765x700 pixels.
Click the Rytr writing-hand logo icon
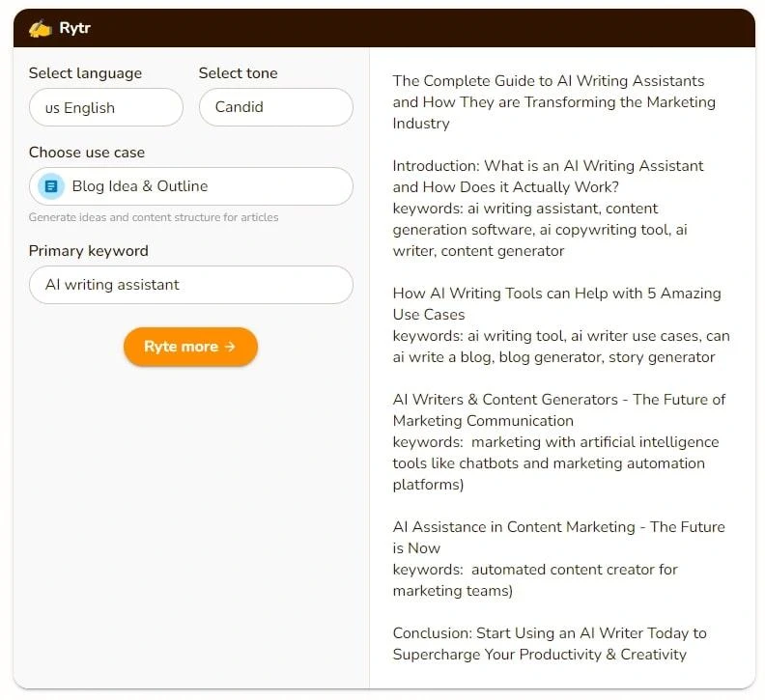[40, 28]
